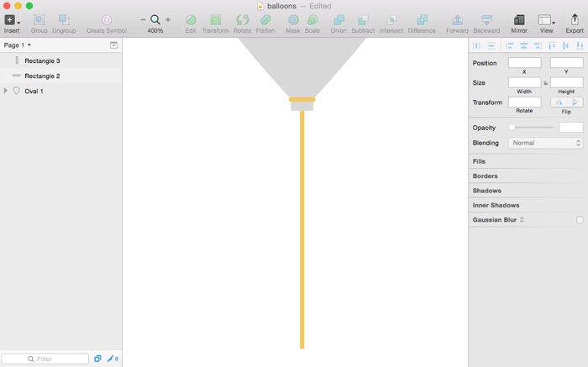Click the Position X field
This screenshot has height=367, width=588.
click(525, 63)
